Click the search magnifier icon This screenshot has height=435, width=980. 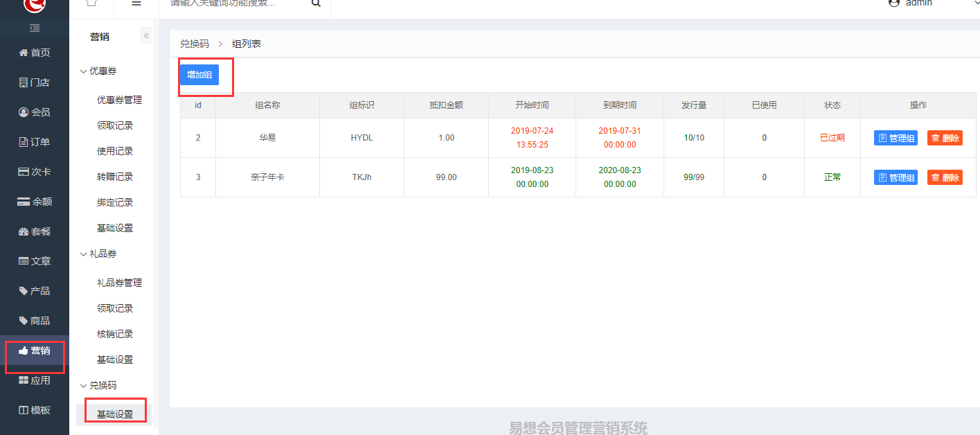point(316,3)
